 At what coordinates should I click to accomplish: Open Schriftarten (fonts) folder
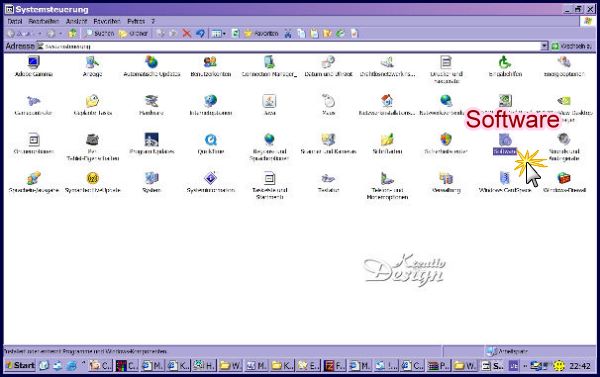pyautogui.click(x=387, y=144)
